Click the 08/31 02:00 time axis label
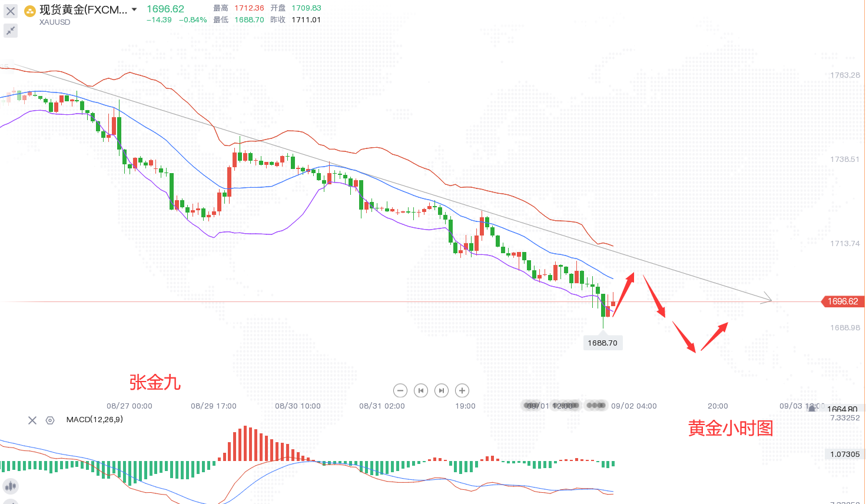This screenshot has height=504, width=866. click(382, 406)
